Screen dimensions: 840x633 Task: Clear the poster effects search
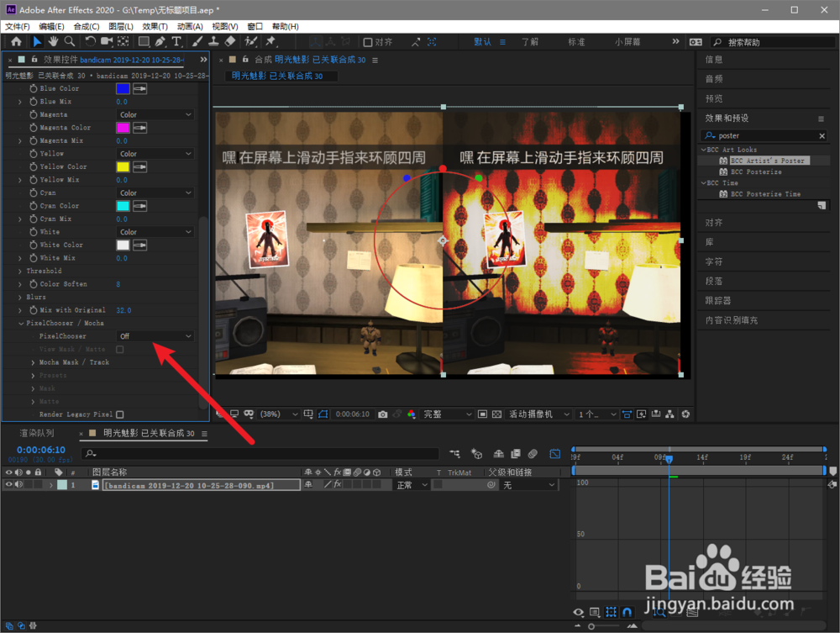coord(822,136)
